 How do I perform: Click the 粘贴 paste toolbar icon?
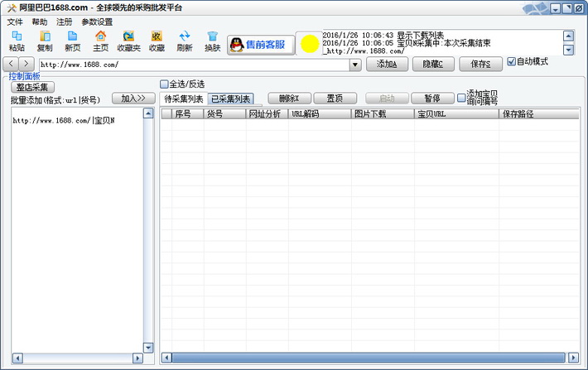17,41
